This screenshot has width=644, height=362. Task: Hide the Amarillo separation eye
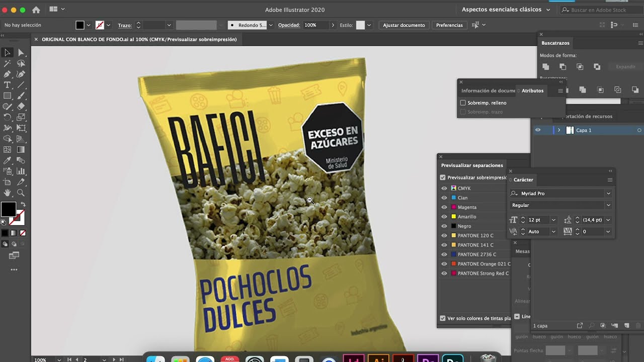coord(444,217)
